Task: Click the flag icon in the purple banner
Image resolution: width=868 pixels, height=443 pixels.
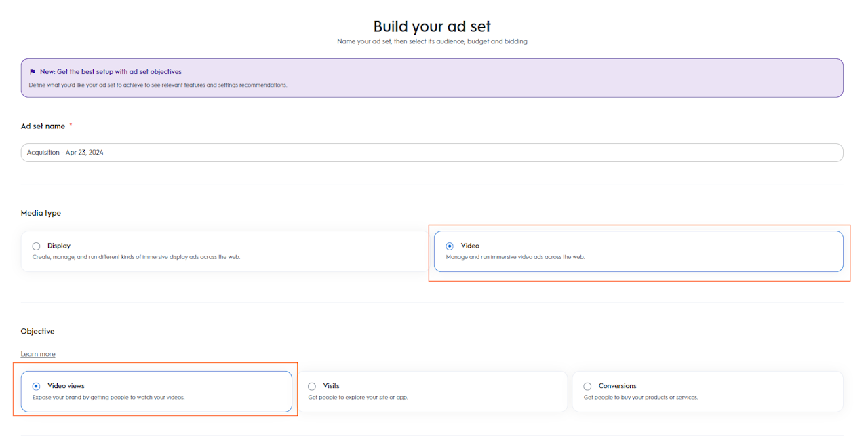Action: 33,71
